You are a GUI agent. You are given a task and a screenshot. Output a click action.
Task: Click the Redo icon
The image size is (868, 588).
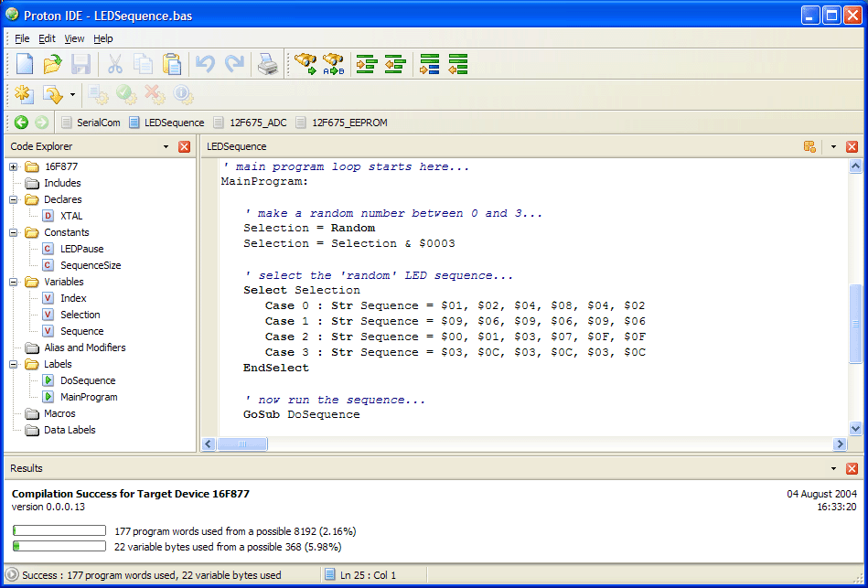pyautogui.click(x=234, y=64)
